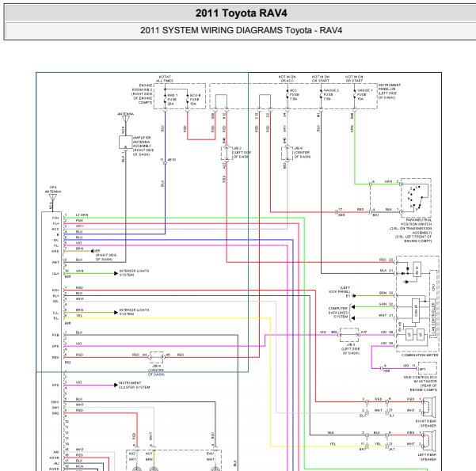Click the 'HOT IN ON OR ACC' label
476x471 pixels.
coord(287,78)
